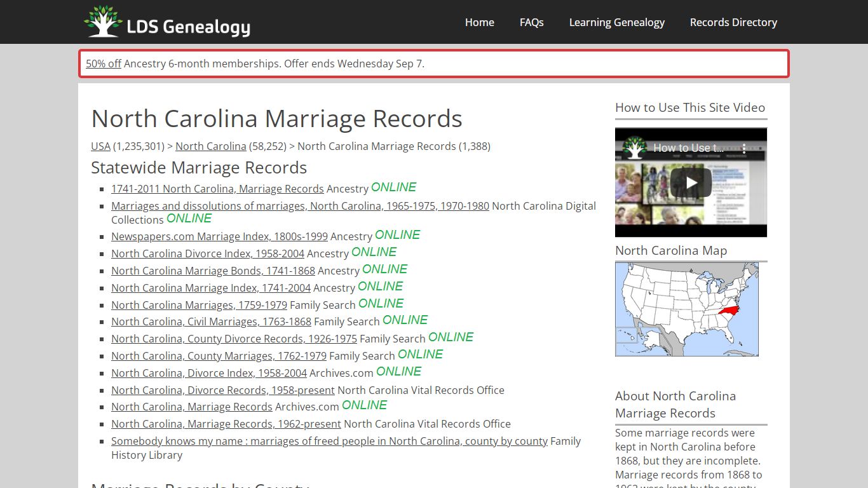Follow the 50% off Ancestry offer link
868x488 pixels.
tap(104, 64)
